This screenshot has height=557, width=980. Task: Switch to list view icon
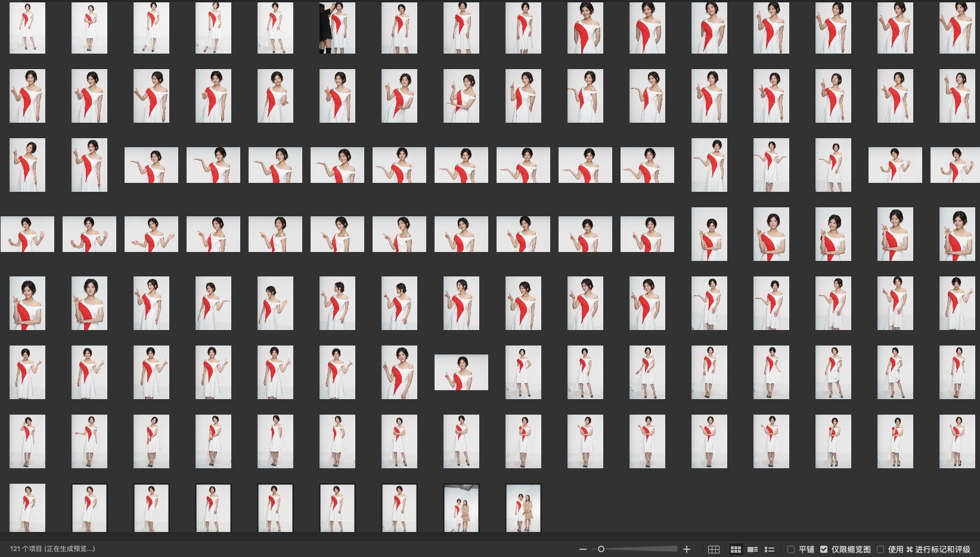coord(770,549)
